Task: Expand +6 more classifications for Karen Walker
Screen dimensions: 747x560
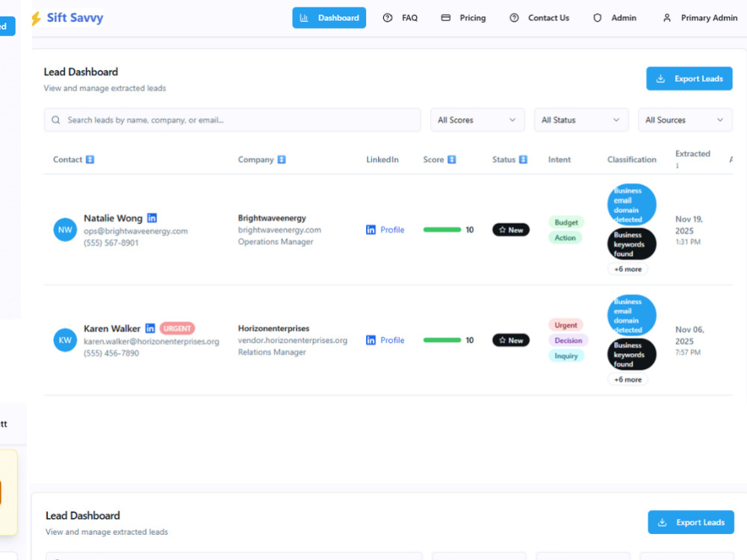Action: [x=627, y=379]
